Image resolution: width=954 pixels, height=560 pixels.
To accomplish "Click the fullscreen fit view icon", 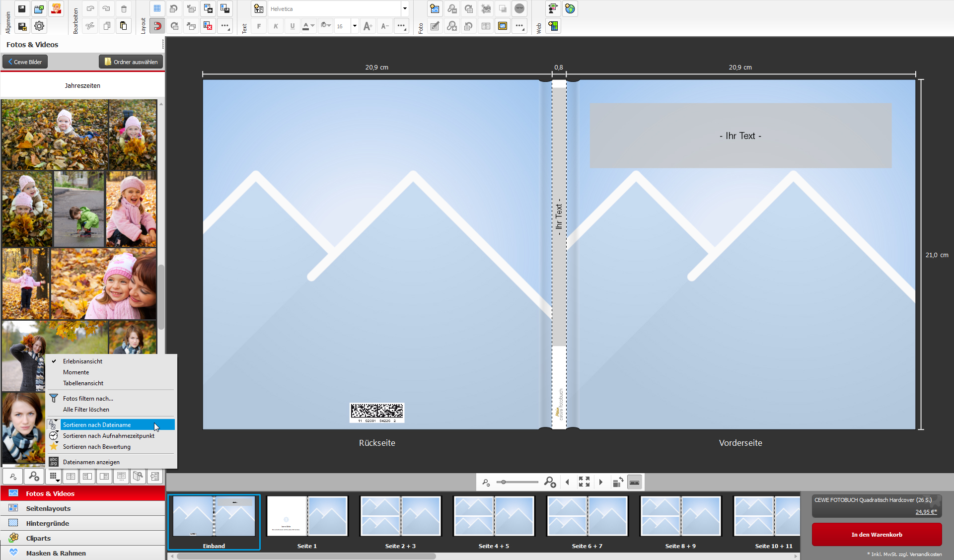I will point(584,482).
